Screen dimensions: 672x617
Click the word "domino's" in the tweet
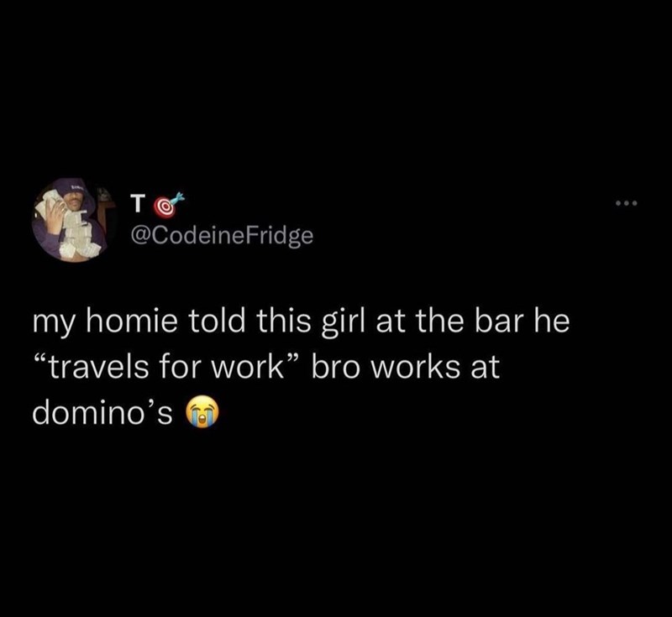point(102,412)
